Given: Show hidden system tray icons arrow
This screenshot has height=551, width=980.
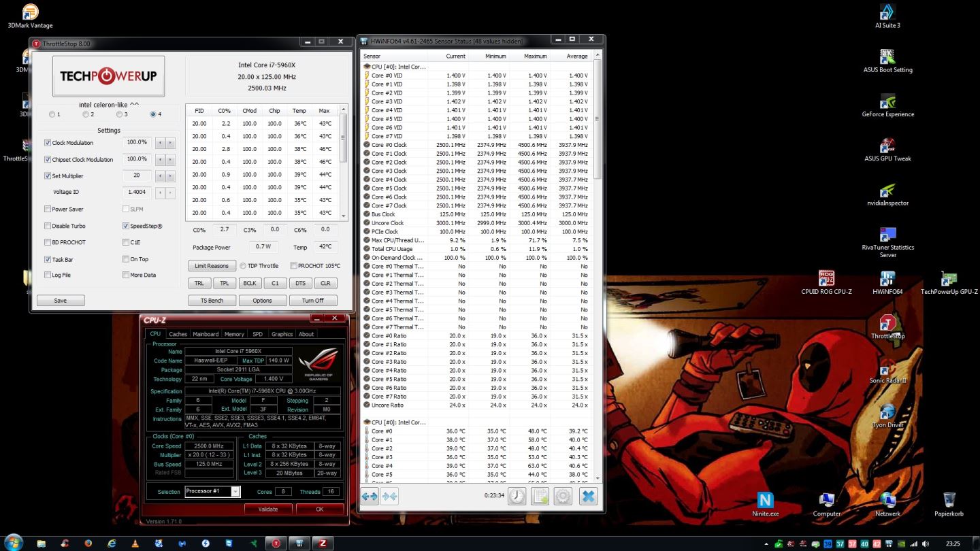Looking at the screenshot, I should click(x=768, y=544).
